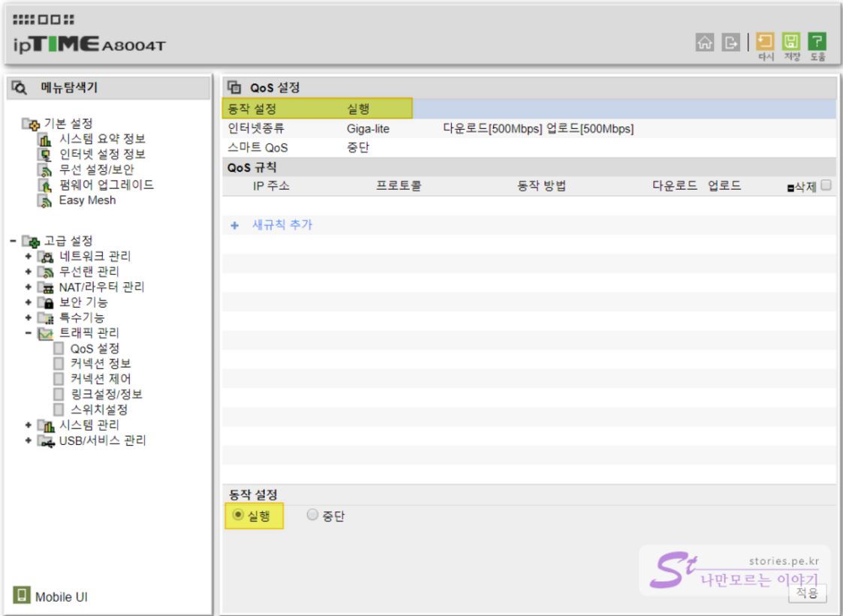Open the 도움 help icon
843x616 pixels.
pyautogui.click(x=817, y=42)
